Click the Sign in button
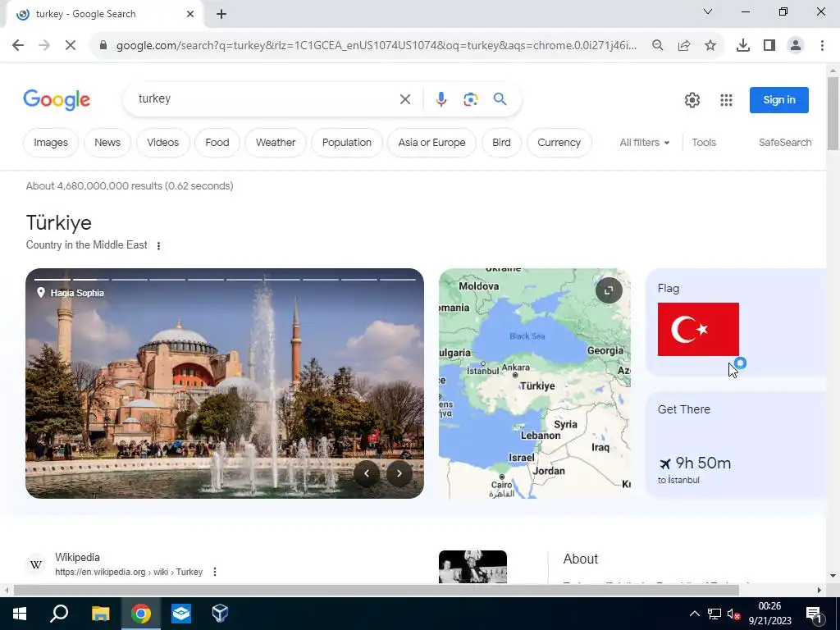This screenshot has height=630, width=840. point(779,99)
